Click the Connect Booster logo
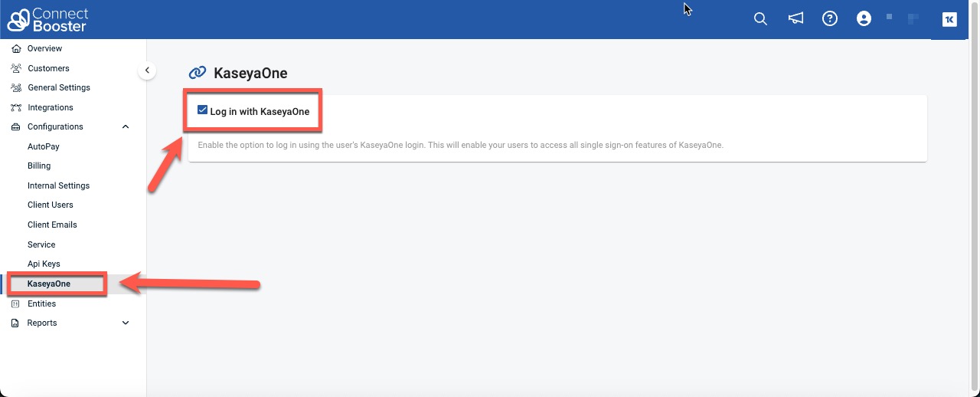This screenshot has width=980, height=397. click(x=47, y=20)
